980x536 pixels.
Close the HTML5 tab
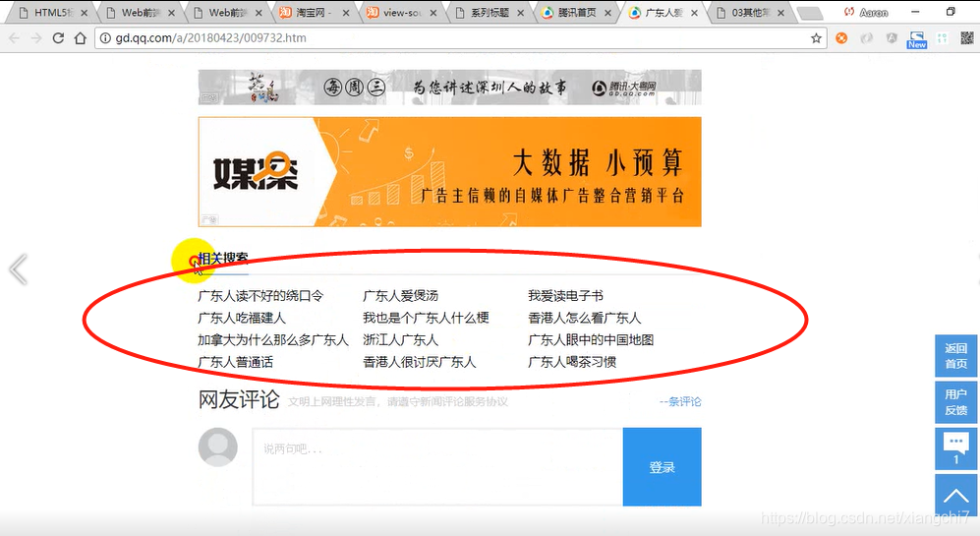coord(84,13)
